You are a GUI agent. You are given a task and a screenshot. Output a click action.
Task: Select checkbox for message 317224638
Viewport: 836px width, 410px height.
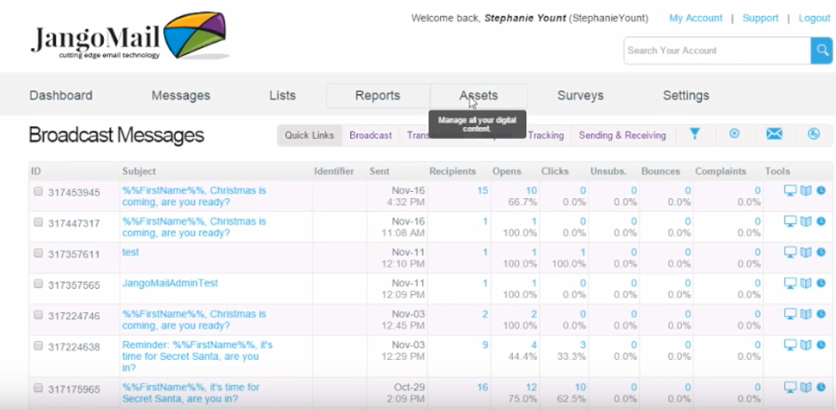click(38, 346)
